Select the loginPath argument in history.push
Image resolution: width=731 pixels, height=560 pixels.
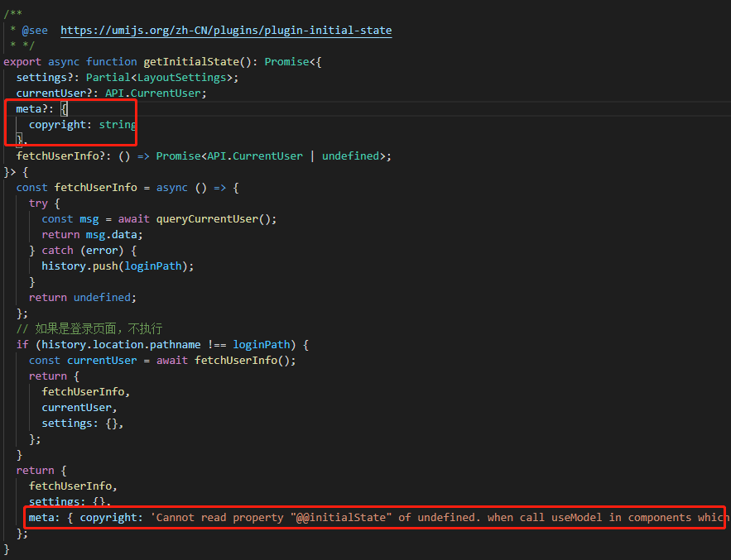pos(152,266)
